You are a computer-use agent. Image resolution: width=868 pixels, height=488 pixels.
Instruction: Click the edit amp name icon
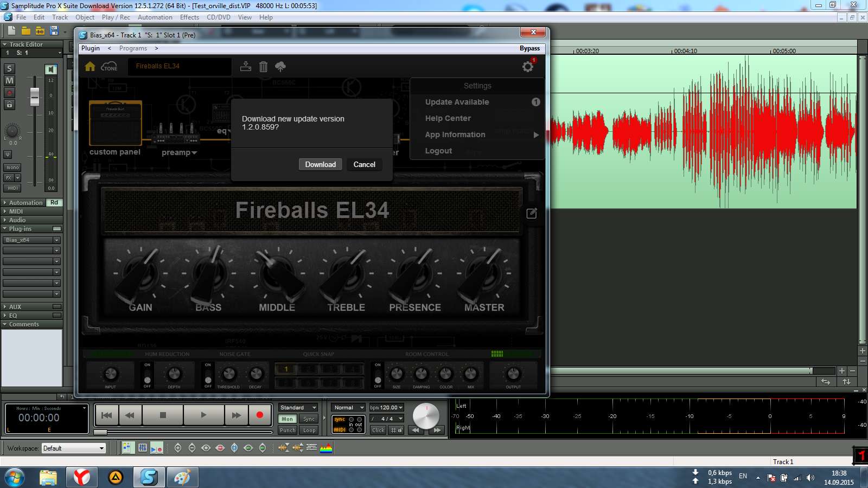[x=532, y=213]
